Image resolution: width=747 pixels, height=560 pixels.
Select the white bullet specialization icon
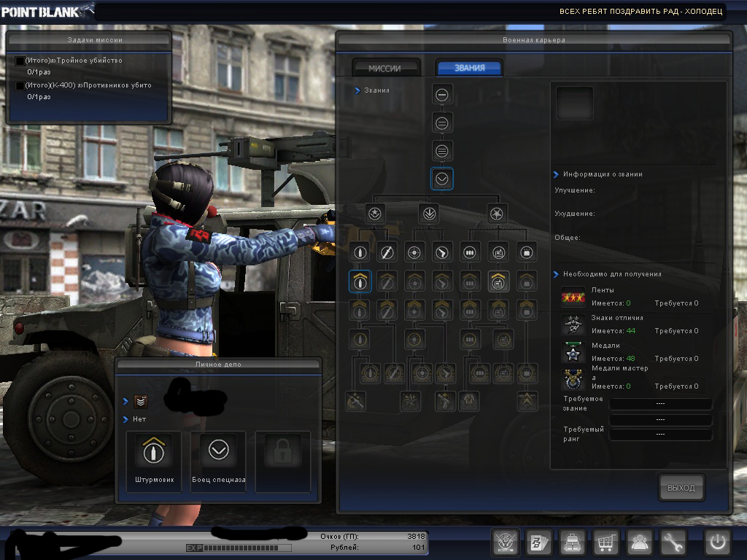[x=360, y=252]
